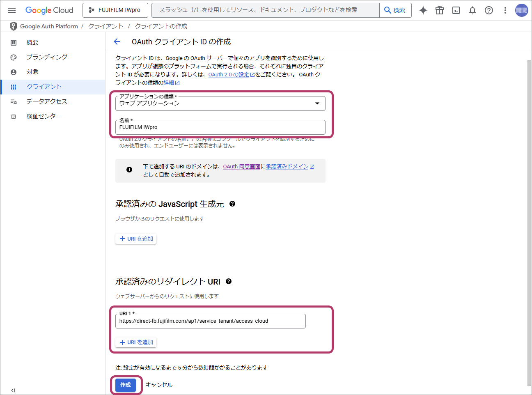
Task: Click the blue 作成 button
Action: (x=126, y=385)
